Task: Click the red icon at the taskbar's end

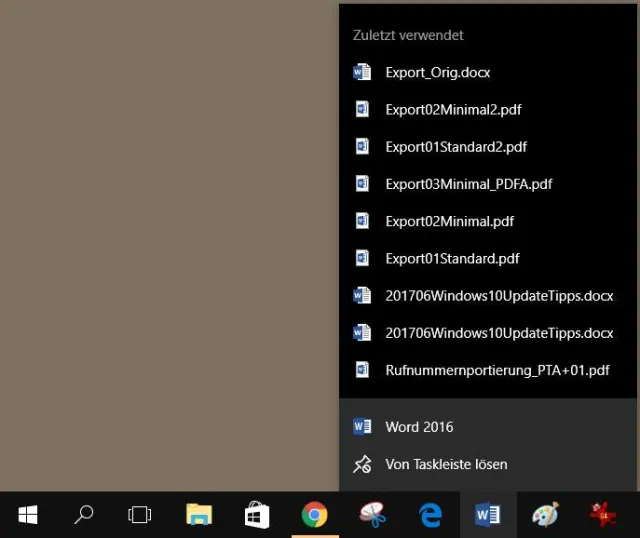Action: [603, 515]
